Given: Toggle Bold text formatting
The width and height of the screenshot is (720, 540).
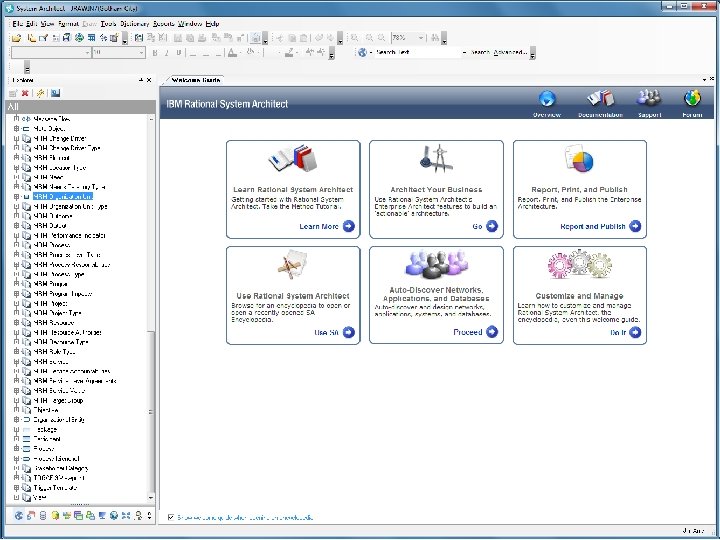Looking at the screenshot, I should pos(155,53).
